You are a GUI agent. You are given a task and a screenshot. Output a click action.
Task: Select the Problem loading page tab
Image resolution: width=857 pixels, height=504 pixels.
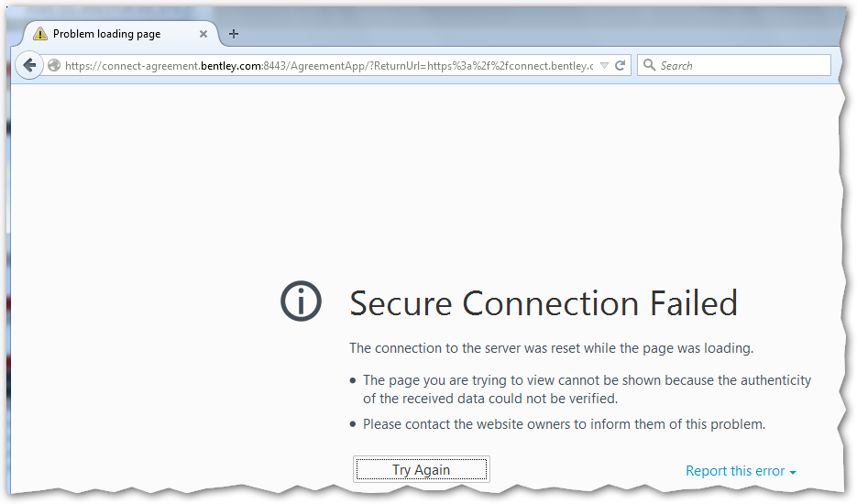pyautogui.click(x=110, y=34)
